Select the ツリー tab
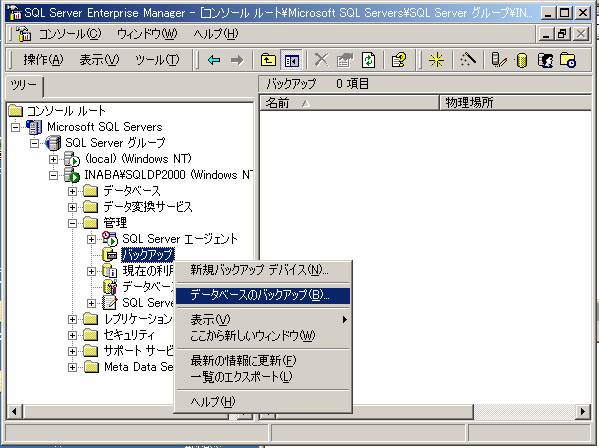 click(24, 85)
